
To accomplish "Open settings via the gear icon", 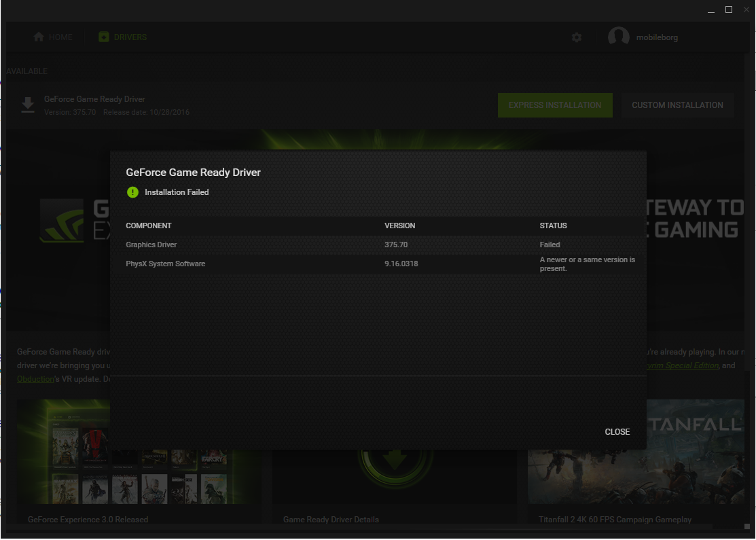I will (x=577, y=37).
